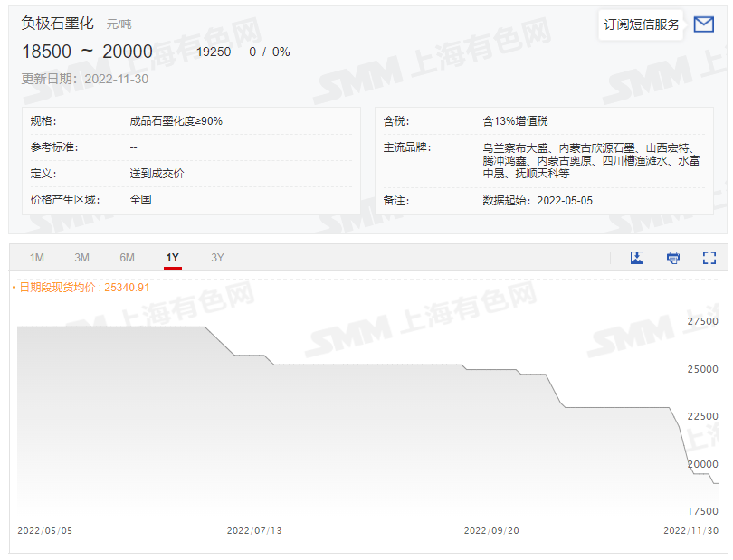Select the 3M time range tab
This screenshot has width=733, height=560.
click(81, 258)
